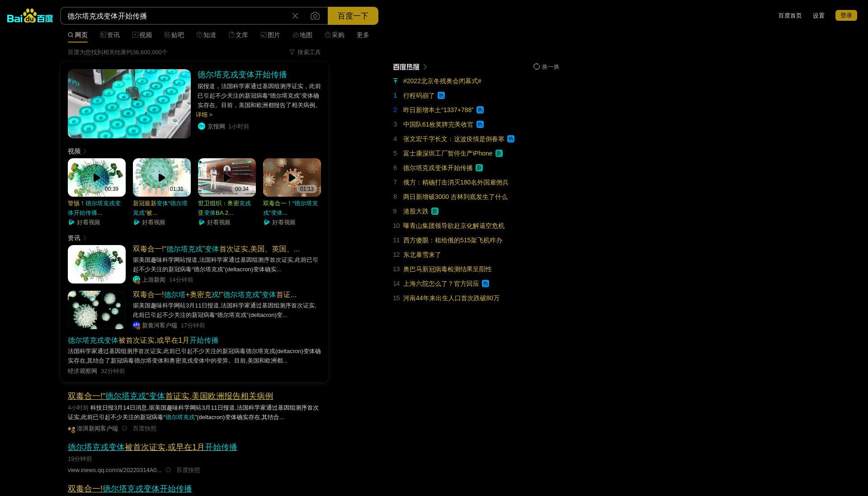Click 好看视频 icon under the 01:31 video

(x=137, y=222)
